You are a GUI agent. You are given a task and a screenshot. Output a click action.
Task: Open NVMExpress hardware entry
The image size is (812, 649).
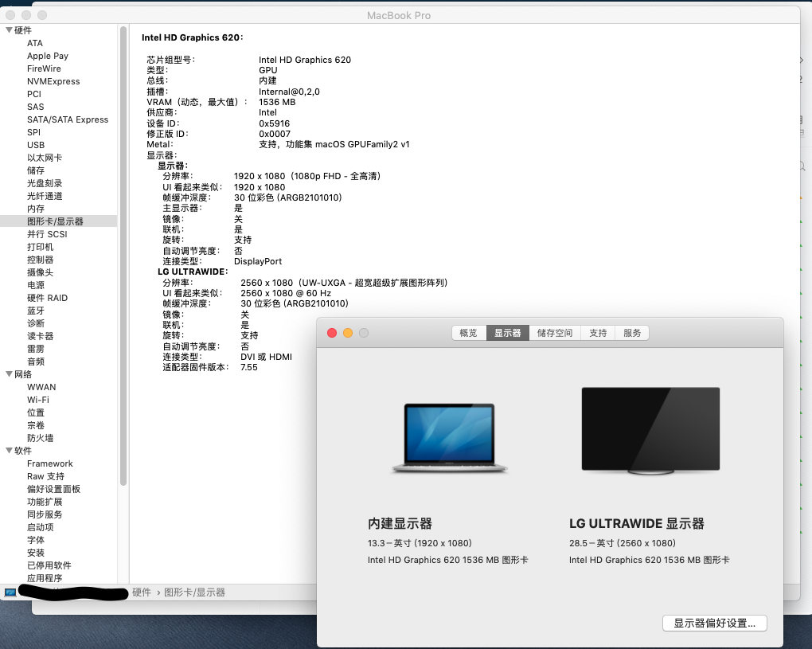53,81
